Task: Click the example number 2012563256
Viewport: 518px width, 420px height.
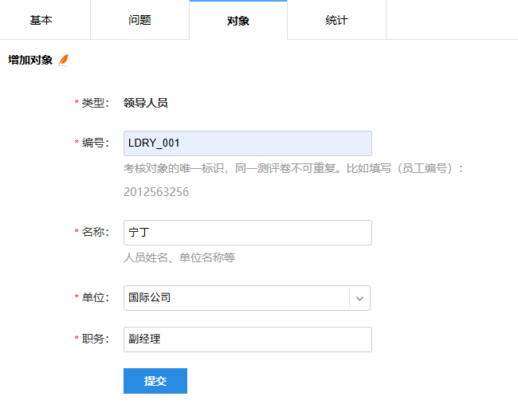Action: (x=156, y=192)
